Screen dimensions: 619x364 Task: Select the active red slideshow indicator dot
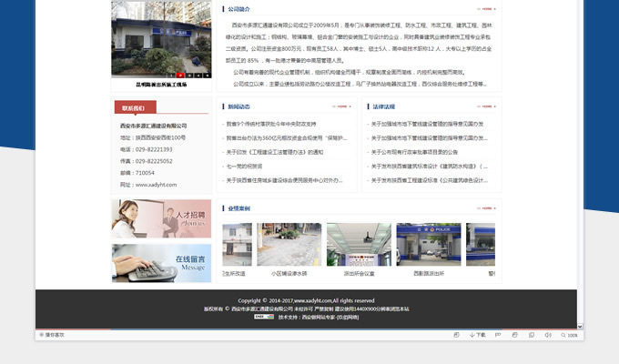click(x=179, y=74)
